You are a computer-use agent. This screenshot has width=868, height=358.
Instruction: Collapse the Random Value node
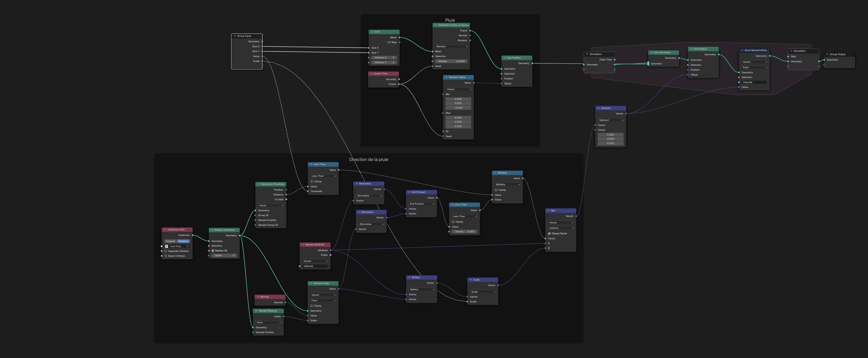(446, 77)
